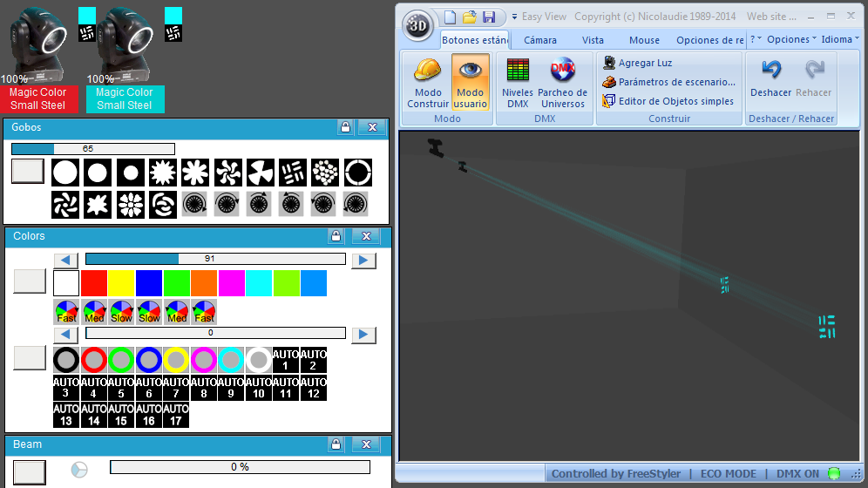Open the Opciones dropdown
This screenshot has height=488, width=868.
point(791,39)
